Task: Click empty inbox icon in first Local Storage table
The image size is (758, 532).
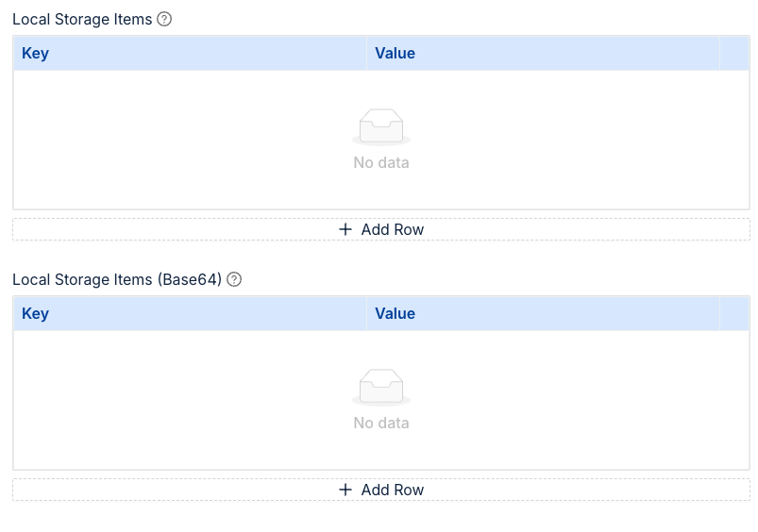Action: 381,126
